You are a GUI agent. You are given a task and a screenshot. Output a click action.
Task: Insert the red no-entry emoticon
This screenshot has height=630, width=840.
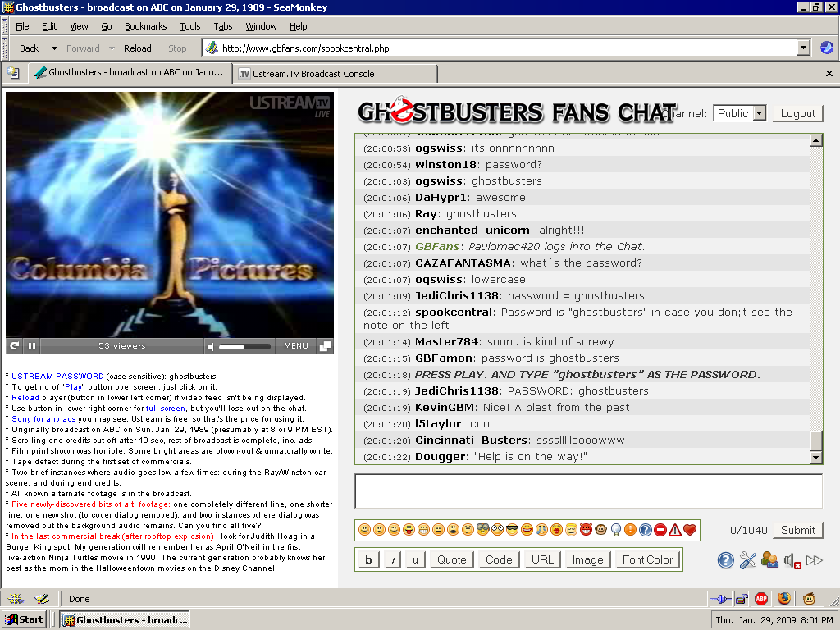tap(660, 530)
